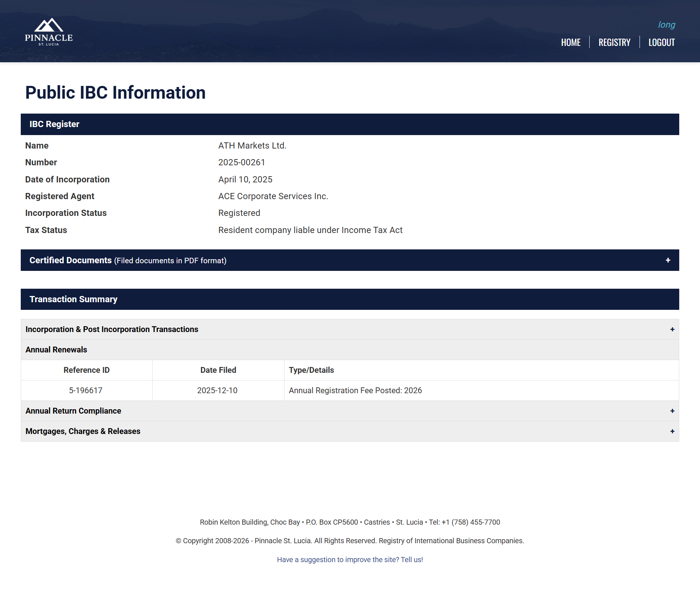Click the footer address line text
700x600 pixels.
click(350, 522)
